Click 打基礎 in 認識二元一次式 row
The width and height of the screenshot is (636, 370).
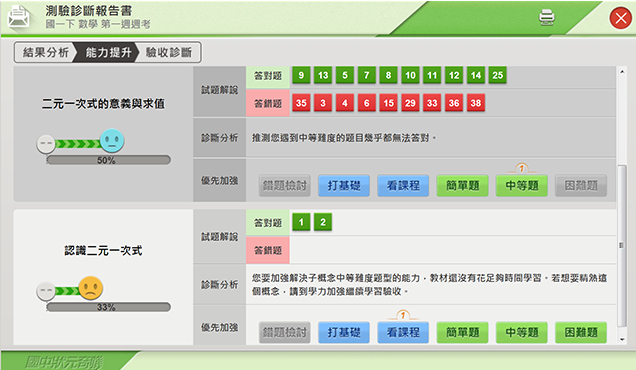pyautogui.click(x=344, y=333)
